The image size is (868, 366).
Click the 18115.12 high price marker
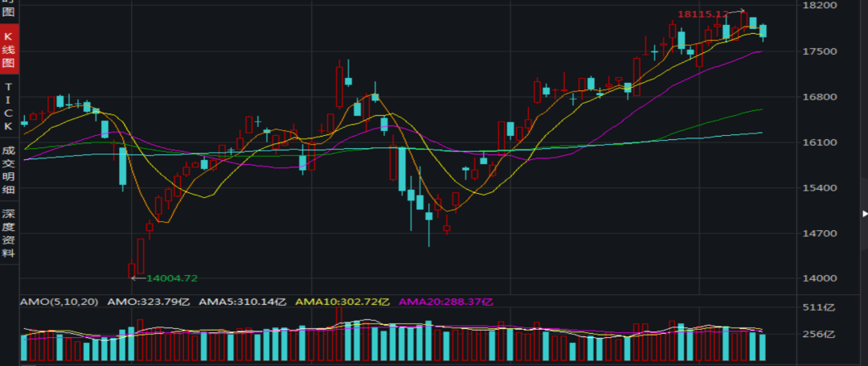[x=702, y=14]
